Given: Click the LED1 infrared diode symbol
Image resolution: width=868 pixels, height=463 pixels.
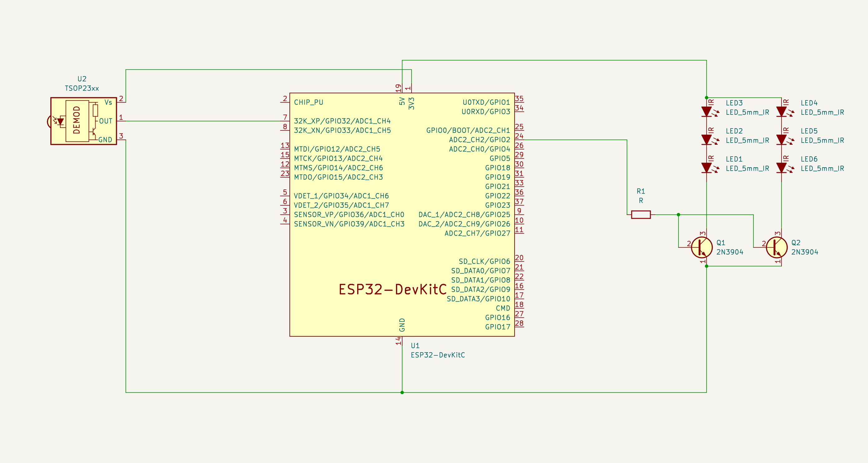Looking at the screenshot, I should point(706,168).
